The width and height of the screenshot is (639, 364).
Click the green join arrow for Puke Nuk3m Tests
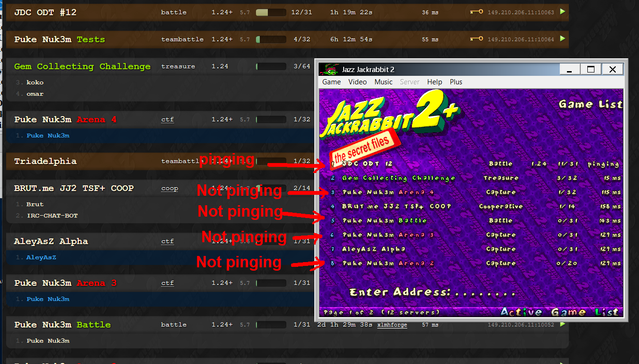562,39
